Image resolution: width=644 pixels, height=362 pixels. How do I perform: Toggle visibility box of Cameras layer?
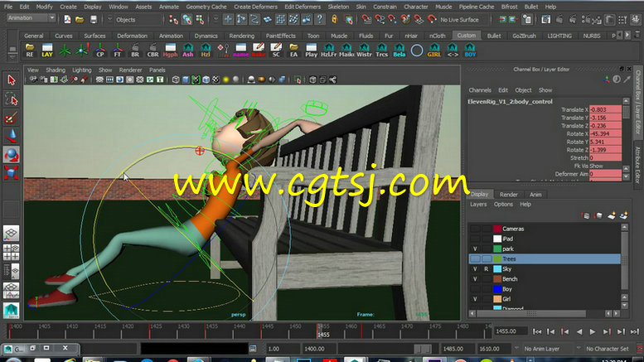point(475,229)
